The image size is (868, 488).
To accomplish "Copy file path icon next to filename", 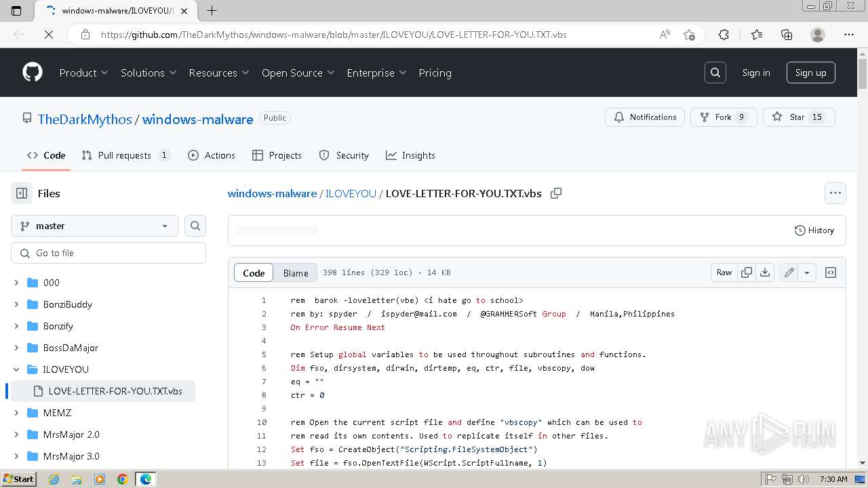I will (x=556, y=193).
